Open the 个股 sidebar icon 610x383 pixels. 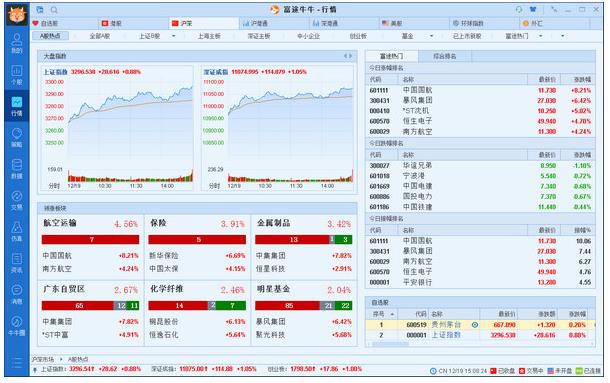coord(16,75)
